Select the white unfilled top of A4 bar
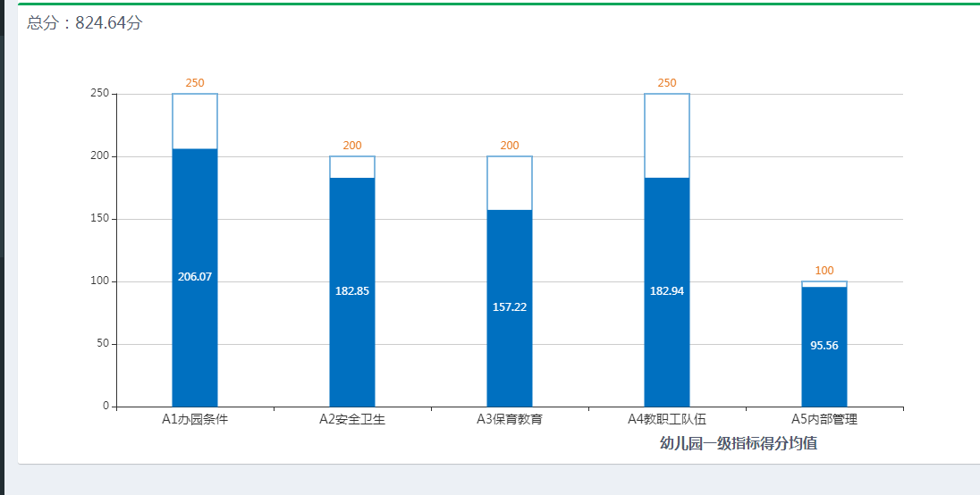Image resolution: width=980 pixels, height=495 pixels. [x=667, y=136]
